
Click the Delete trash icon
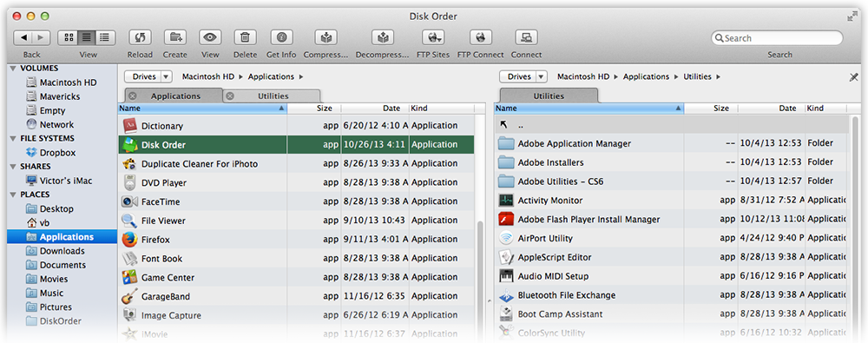pos(246,37)
